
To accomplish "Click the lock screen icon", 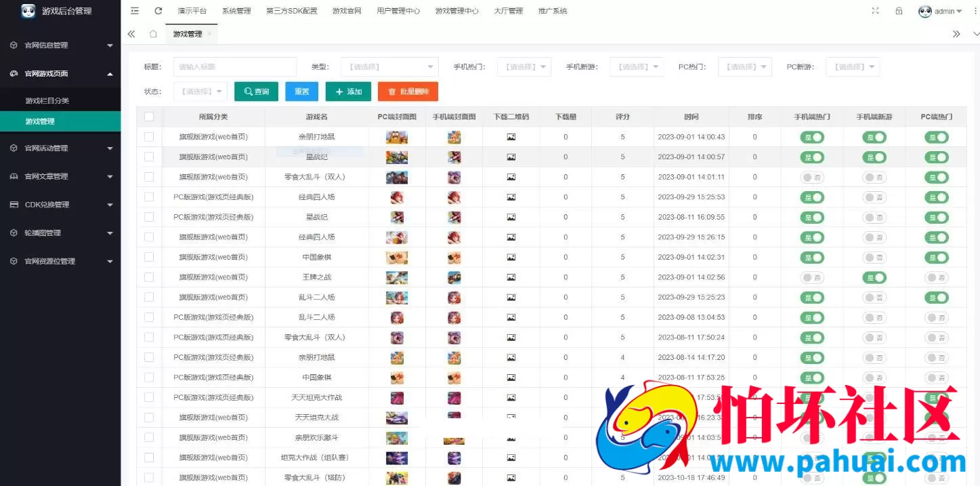I will click(x=899, y=11).
